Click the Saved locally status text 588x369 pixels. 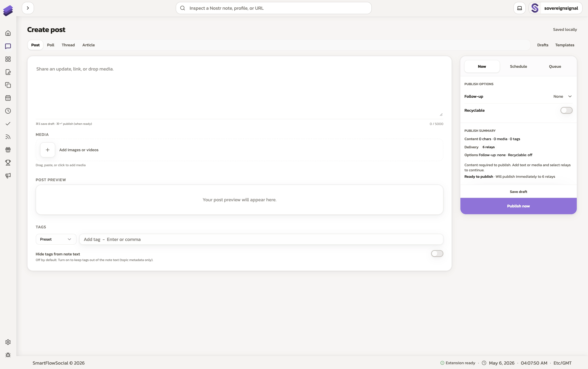click(565, 29)
